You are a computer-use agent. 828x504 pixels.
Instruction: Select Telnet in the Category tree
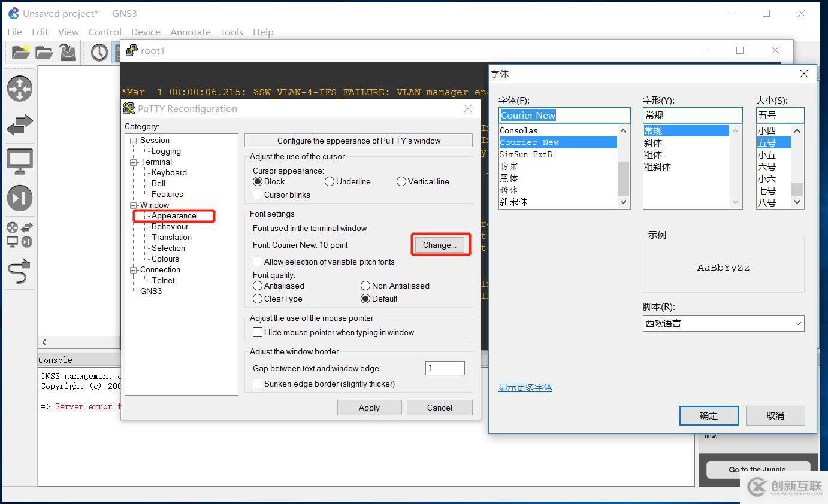tap(164, 280)
